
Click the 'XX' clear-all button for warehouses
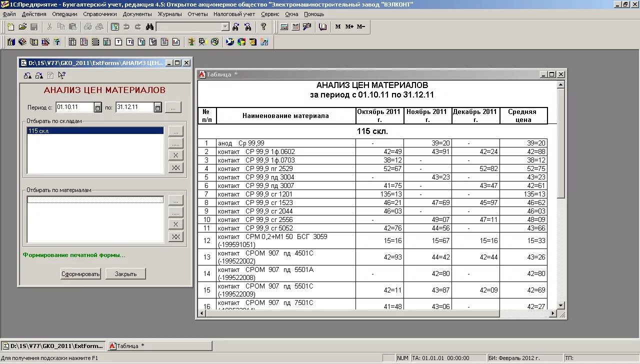click(175, 167)
